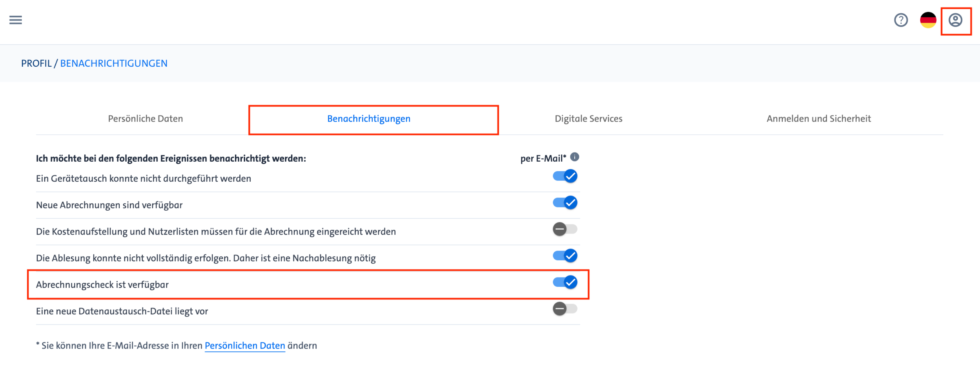This screenshot has width=980, height=384.
Task: Turn off Abrechnungscheck ist verfügbar switch
Action: point(565,282)
